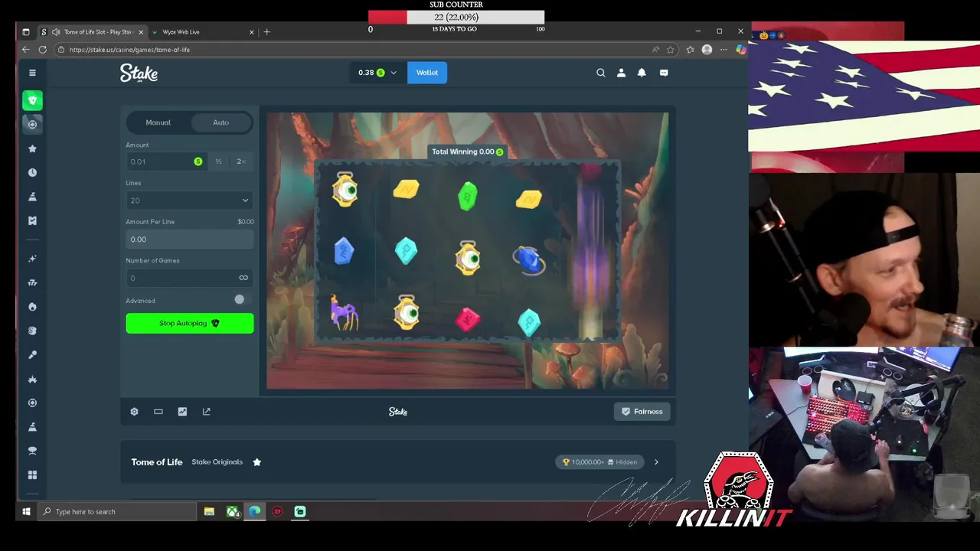Mute the Tome of Life tab speaker
This screenshot has width=980, height=551.
click(55, 32)
